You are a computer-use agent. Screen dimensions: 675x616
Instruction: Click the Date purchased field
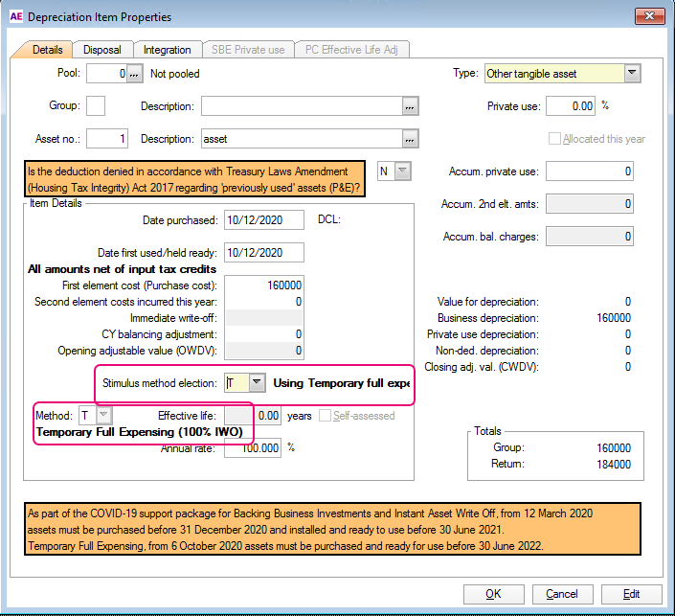[x=263, y=220]
